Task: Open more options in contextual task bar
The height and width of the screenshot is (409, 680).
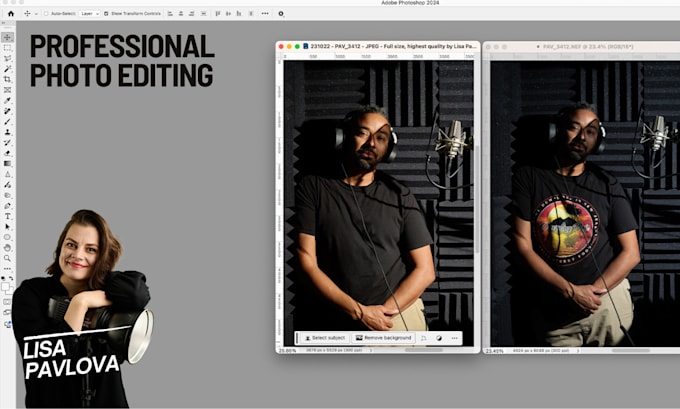Action: click(454, 338)
